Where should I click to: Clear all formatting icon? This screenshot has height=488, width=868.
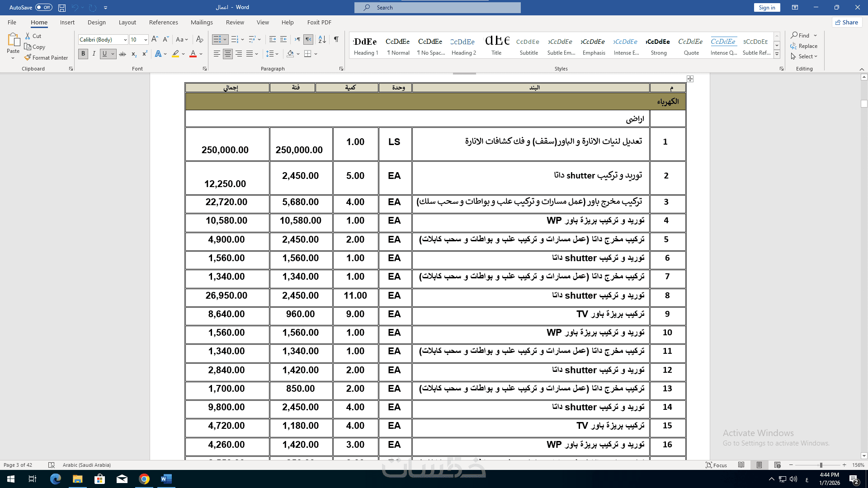[x=200, y=40]
